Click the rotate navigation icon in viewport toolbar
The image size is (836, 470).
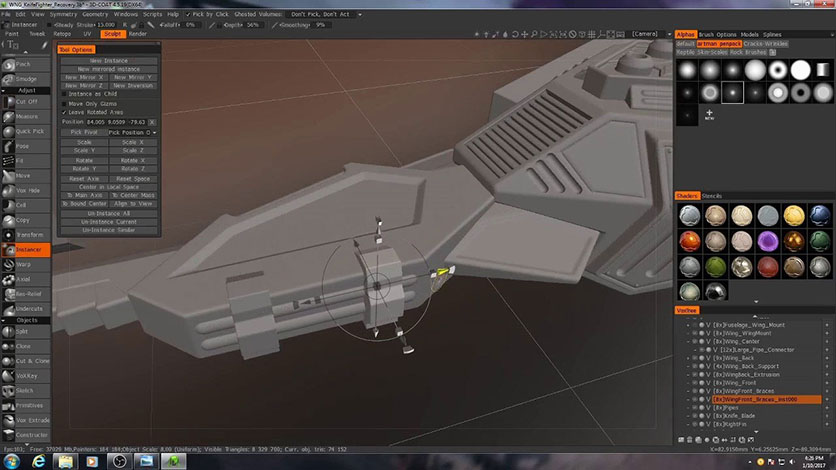(515, 34)
